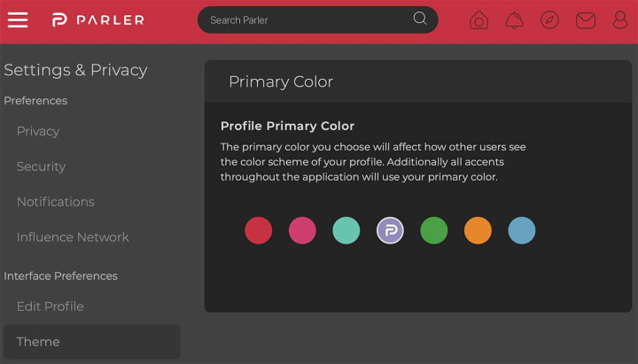Viewport: 638px width, 364px height.
Task: Click the Settings & Privacy heading
Action: tap(75, 70)
